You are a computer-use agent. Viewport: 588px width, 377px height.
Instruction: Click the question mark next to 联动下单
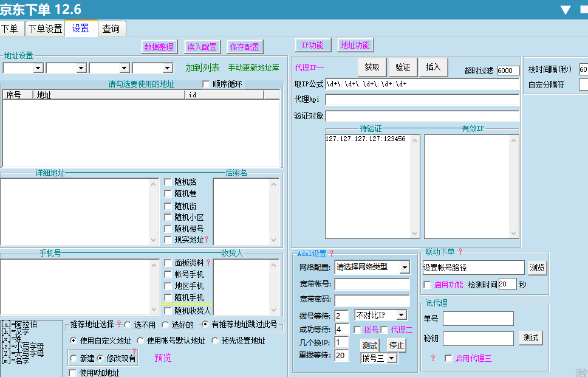(460, 251)
